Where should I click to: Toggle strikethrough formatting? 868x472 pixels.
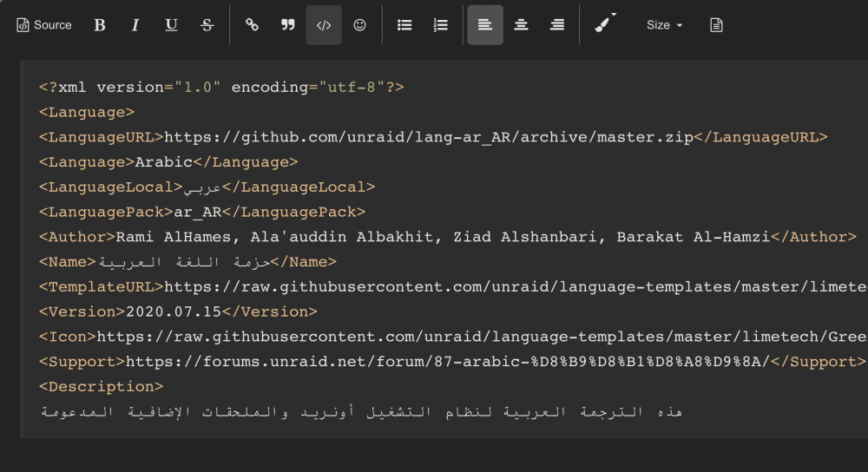coord(207,25)
